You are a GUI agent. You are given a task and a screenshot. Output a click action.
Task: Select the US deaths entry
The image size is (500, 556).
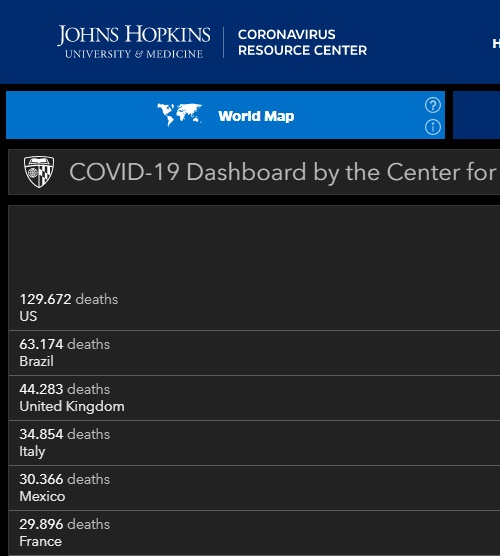point(254,307)
